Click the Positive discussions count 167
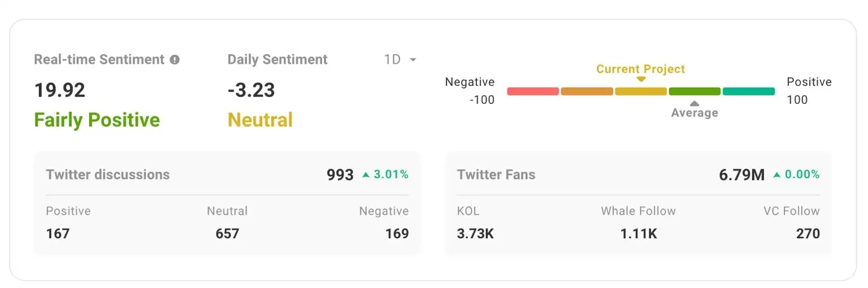Image resolution: width=868 pixels, height=288 pixels. coord(58,233)
